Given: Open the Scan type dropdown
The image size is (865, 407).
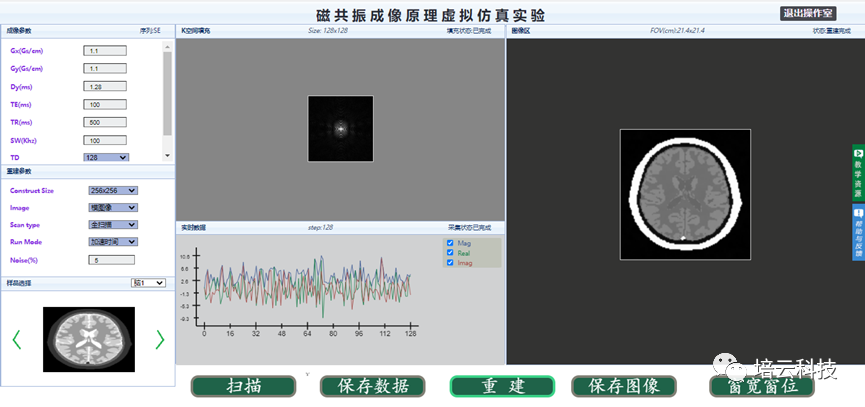Looking at the screenshot, I should (113, 224).
